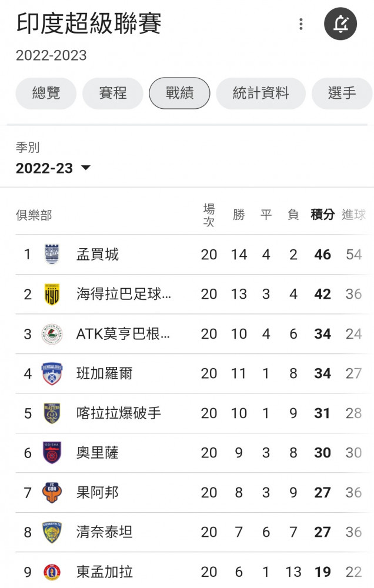
Task: Open the 孟買城 team link
Action: pyautogui.click(x=98, y=255)
